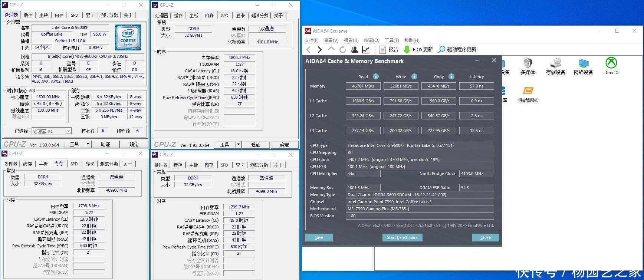The image size is (644, 280).
Task: Open the graph icon in AIDA64 toolbar
Action: pyautogui.click(x=366, y=49)
